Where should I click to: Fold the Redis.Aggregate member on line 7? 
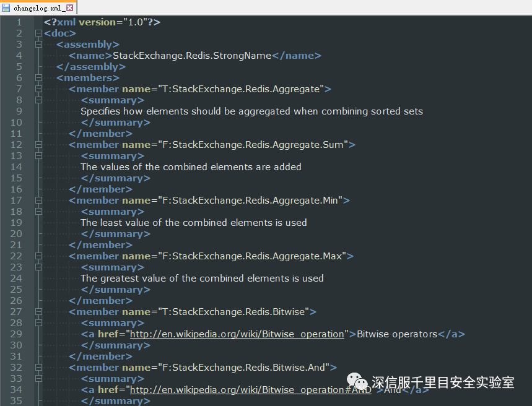38,89
